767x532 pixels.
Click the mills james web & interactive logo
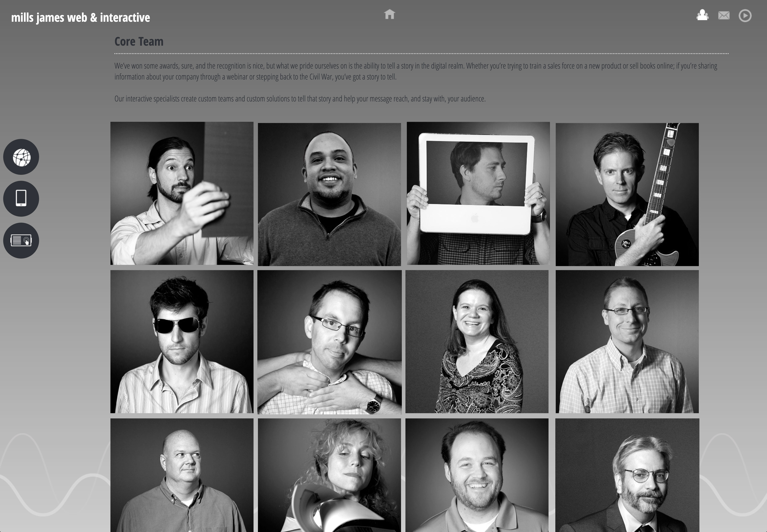(80, 17)
